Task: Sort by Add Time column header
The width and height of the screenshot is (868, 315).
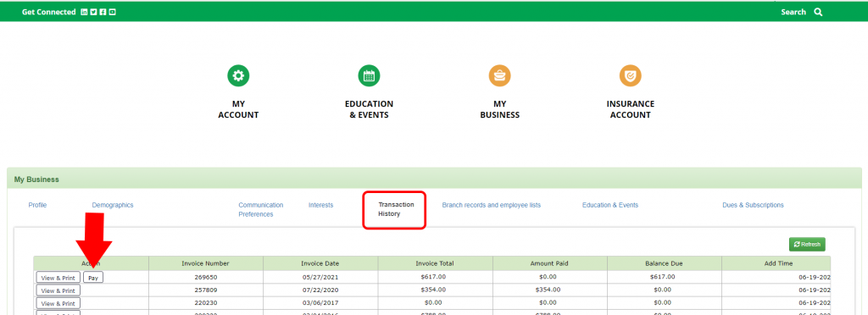Action: click(x=776, y=263)
